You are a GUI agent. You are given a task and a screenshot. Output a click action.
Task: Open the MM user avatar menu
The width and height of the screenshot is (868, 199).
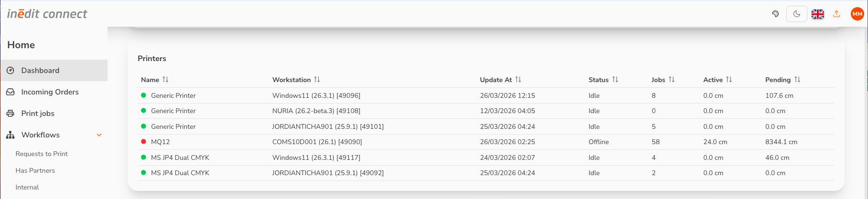point(857,14)
